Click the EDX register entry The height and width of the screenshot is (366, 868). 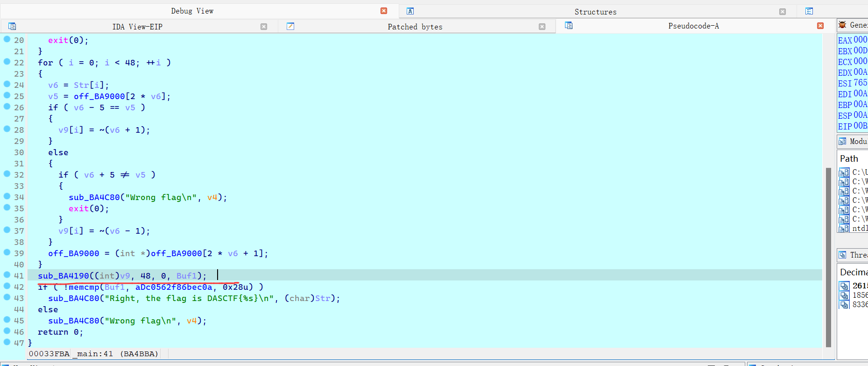(853, 72)
